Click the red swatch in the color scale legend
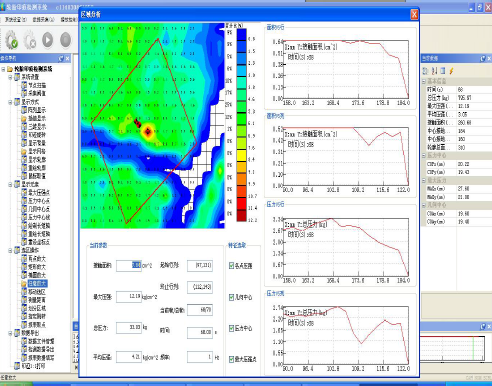 (242, 204)
